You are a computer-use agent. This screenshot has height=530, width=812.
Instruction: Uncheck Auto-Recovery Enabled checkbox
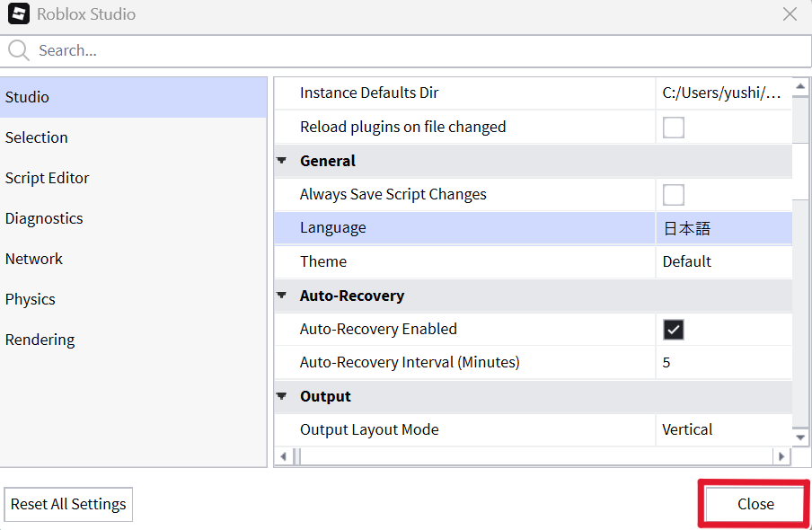pyautogui.click(x=673, y=330)
